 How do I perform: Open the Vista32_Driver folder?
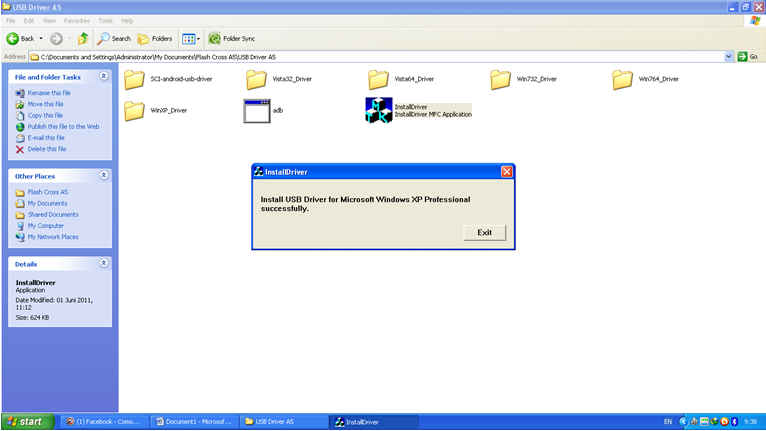(256, 80)
